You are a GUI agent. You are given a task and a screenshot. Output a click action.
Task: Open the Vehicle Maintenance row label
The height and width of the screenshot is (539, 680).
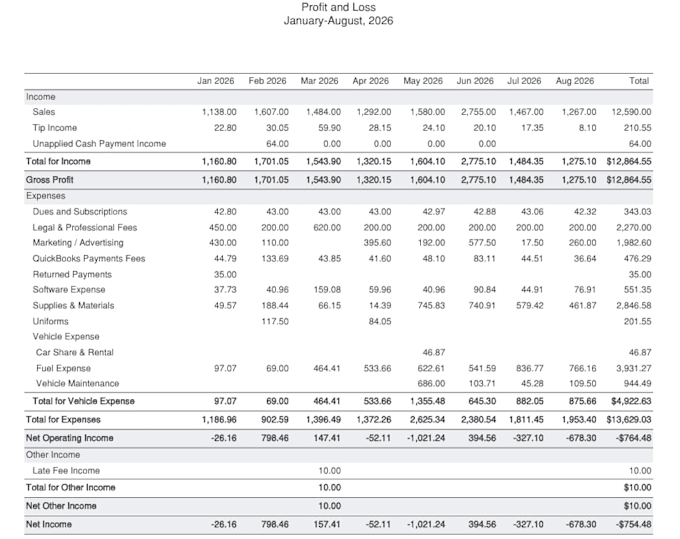point(77,384)
